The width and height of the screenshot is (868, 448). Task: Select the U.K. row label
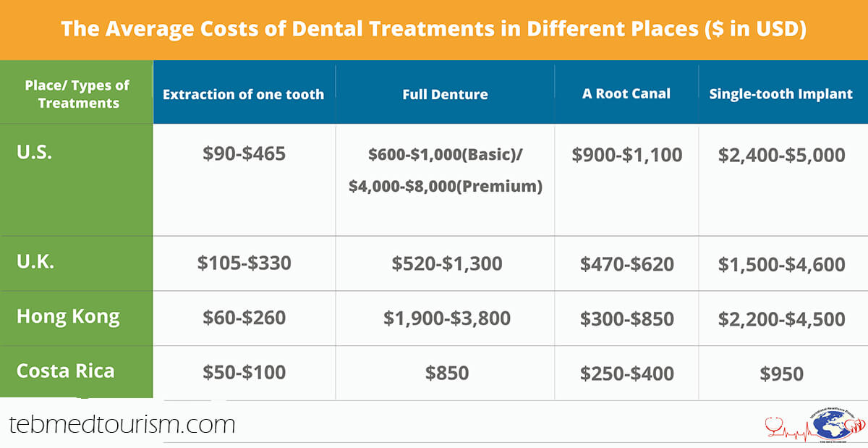(x=35, y=262)
